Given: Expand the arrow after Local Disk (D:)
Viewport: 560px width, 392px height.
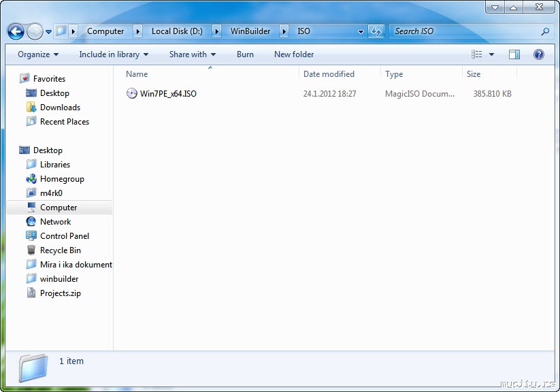Looking at the screenshot, I should [216, 31].
